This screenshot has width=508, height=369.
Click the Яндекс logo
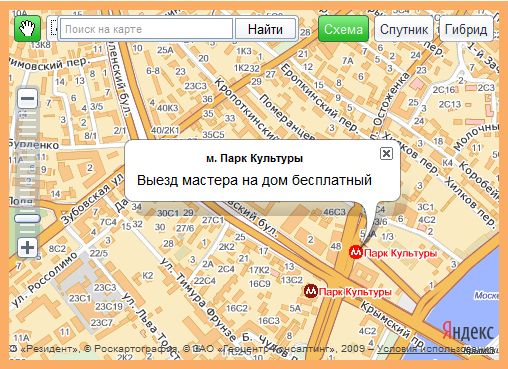click(468, 331)
